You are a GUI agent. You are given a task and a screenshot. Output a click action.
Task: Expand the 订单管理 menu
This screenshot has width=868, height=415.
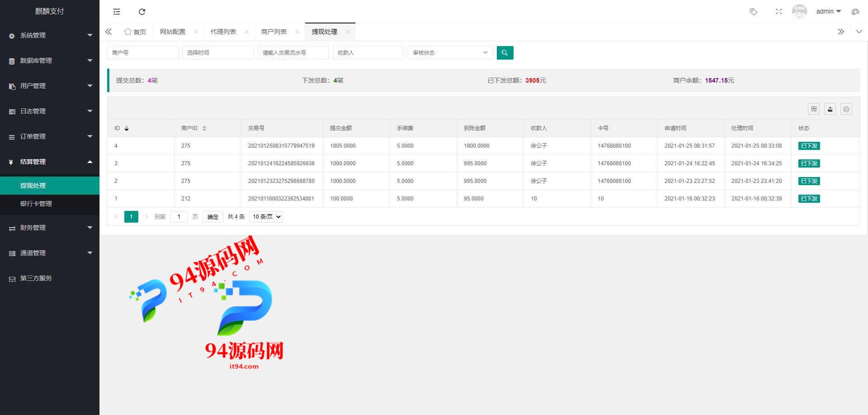click(x=50, y=136)
